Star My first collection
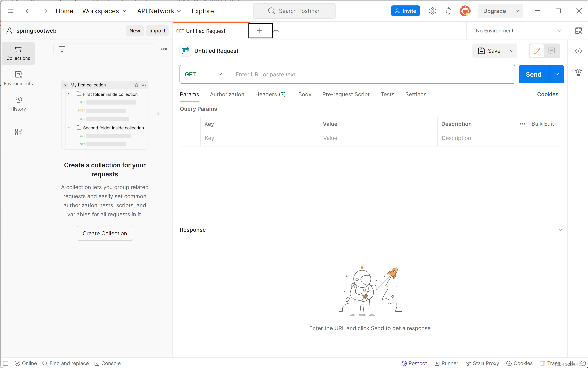Screen dimensions: 588x368 (x=136, y=85)
